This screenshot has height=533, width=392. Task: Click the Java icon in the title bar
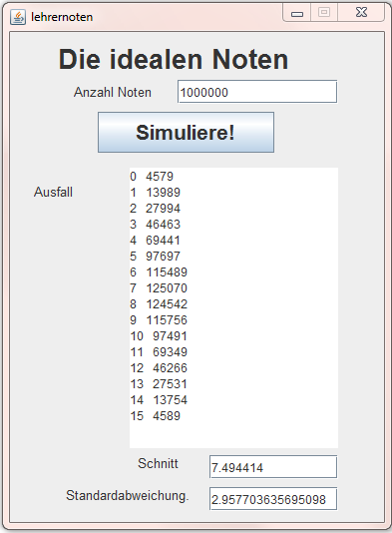coord(18,17)
